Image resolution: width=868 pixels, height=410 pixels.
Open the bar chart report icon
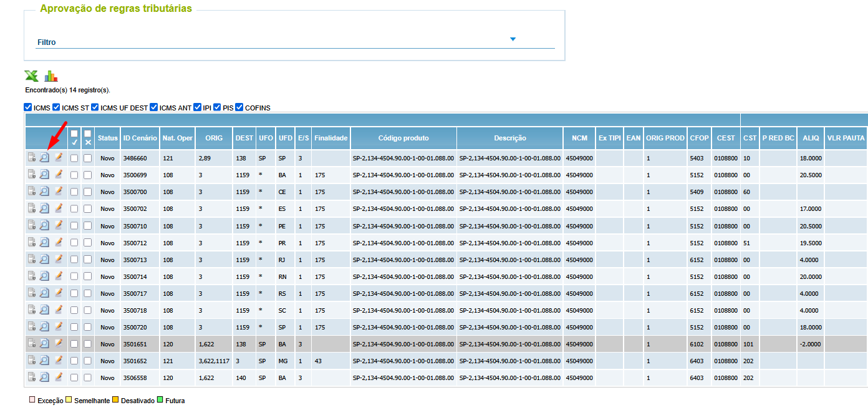51,76
